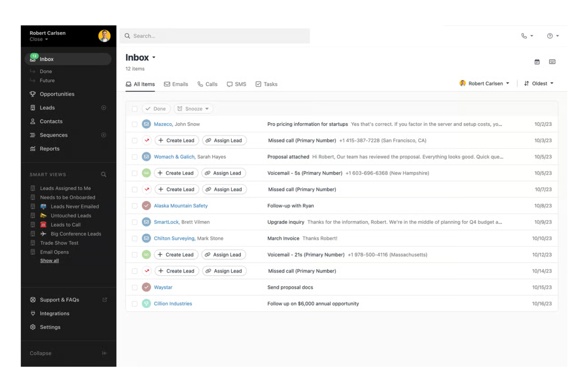This screenshot has height=392, width=588.
Task: Check the checkbox on the Waystar row
Action: (x=134, y=287)
